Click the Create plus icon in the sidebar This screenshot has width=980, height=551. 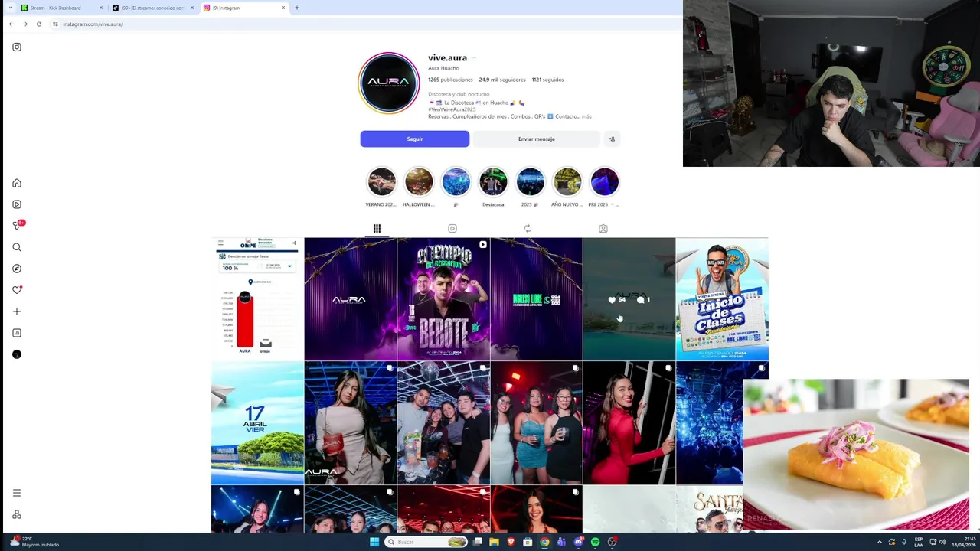17,311
